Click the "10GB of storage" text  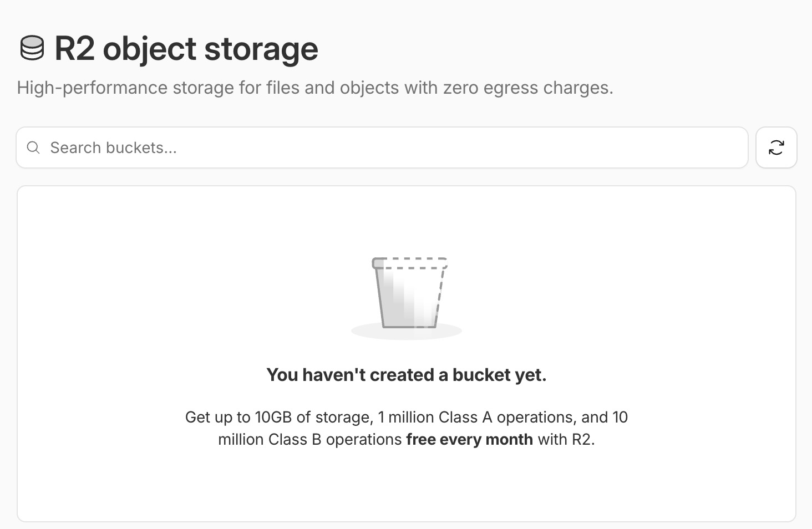[313, 417]
